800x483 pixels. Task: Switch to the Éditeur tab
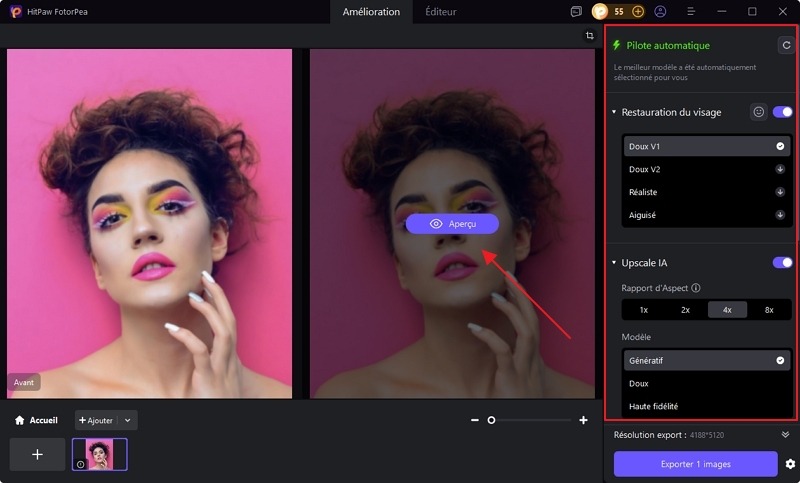point(441,12)
